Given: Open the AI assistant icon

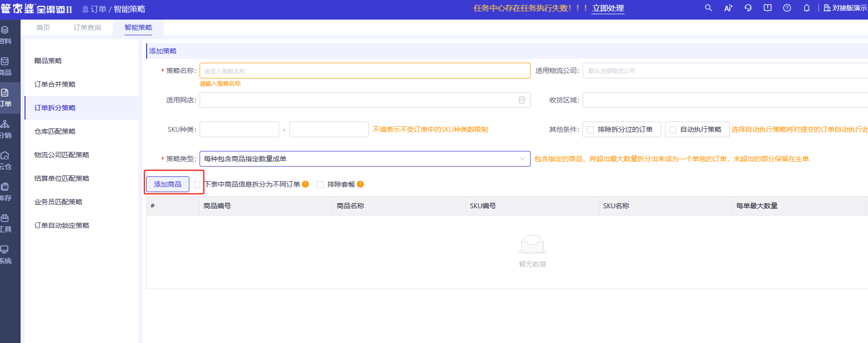Looking at the screenshot, I should pyautogui.click(x=728, y=8).
